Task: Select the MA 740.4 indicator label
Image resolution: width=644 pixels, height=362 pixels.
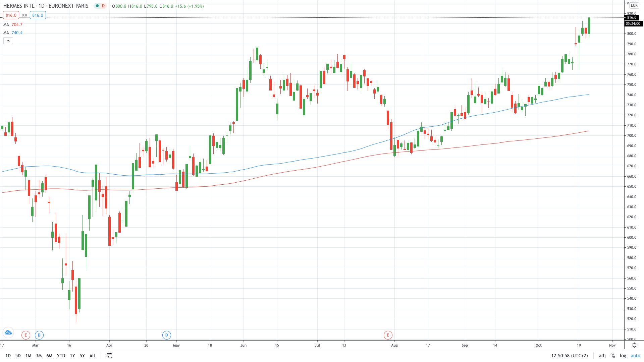Action: pyautogui.click(x=13, y=33)
